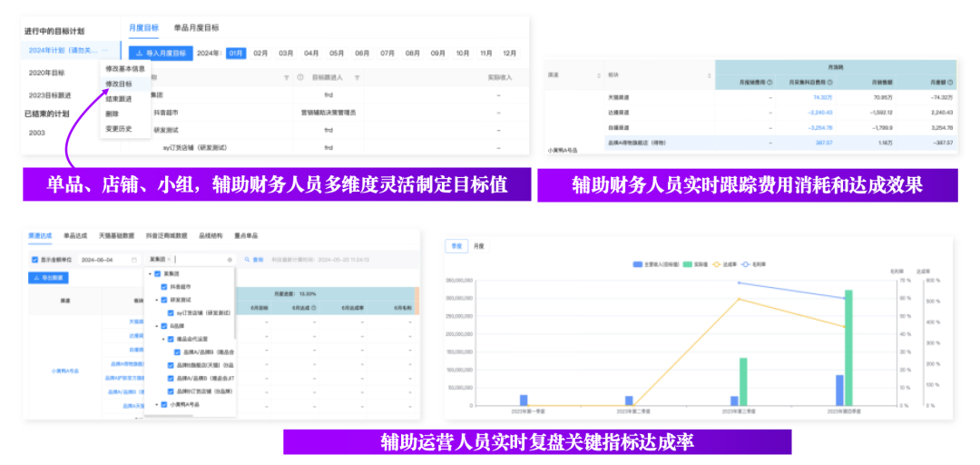Select 月度 tab above the chart
The image size is (980, 465).
(x=478, y=246)
